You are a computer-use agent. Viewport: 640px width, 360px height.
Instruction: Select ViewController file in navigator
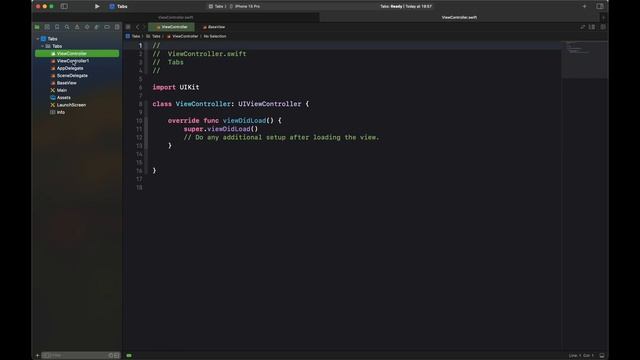coord(77,53)
